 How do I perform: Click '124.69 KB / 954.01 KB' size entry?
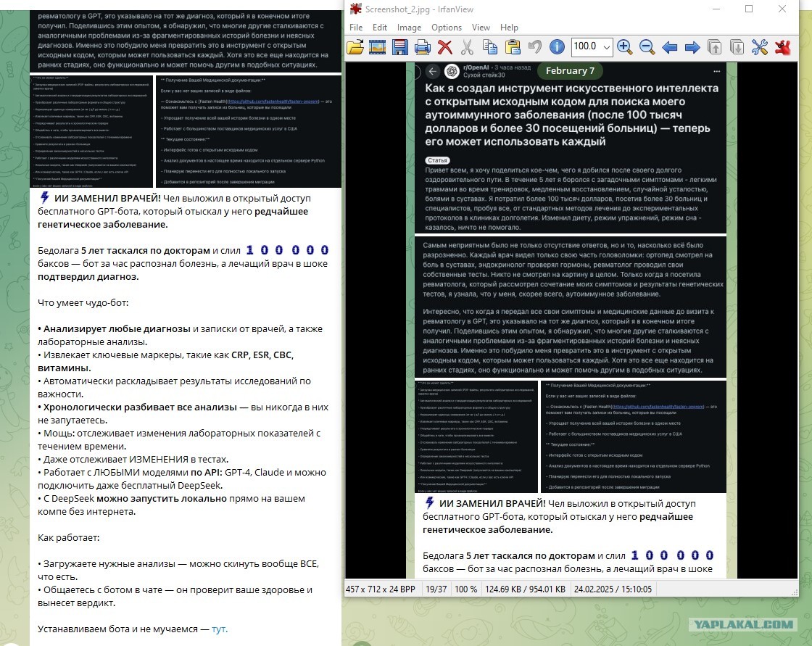tap(525, 589)
